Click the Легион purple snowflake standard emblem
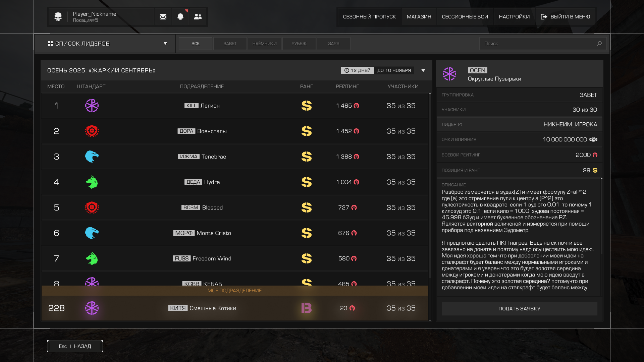Viewport: 644px width, 362px height. click(x=92, y=106)
